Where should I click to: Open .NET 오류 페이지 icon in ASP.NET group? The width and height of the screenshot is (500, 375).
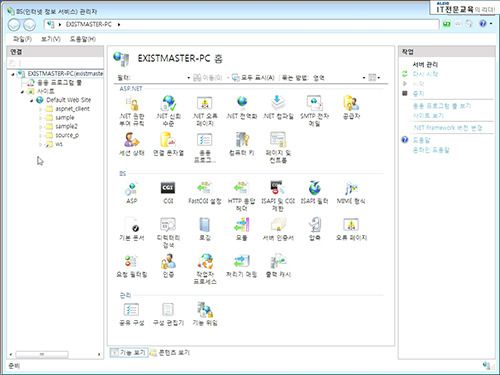(x=205, y=111)
